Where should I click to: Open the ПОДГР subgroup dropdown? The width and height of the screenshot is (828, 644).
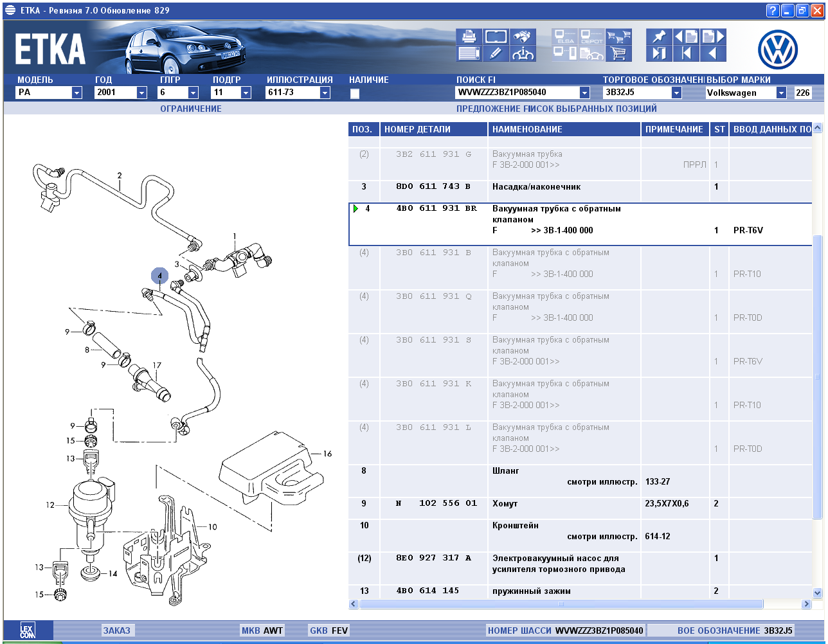pyautogui.click(x=246, y=93)
